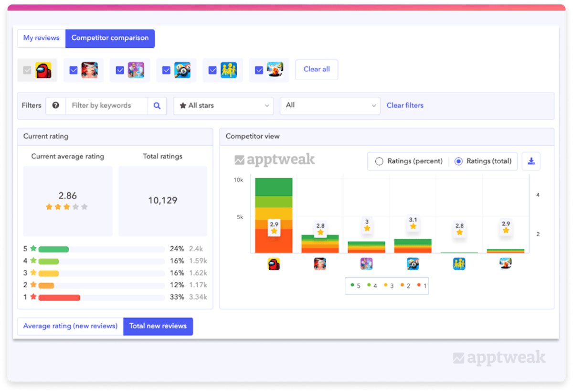This screenshot has height=392, width=573.
Task: Click the help question mark icon
Action: (x=55, y=106)
